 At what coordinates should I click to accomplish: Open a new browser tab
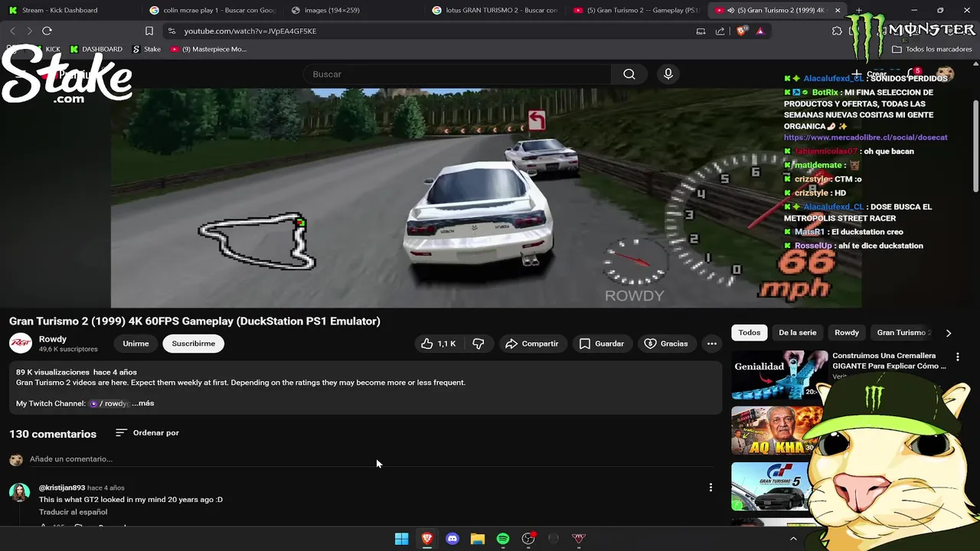[x=858, y=10]
